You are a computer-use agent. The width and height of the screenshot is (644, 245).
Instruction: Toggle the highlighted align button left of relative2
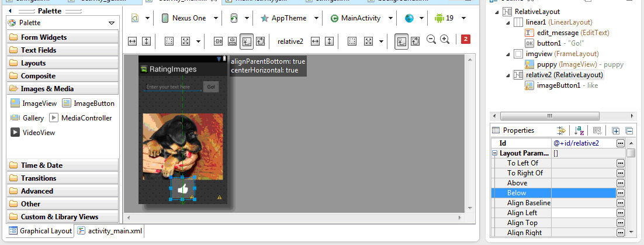pyautogui.click(x=247, y=41)
